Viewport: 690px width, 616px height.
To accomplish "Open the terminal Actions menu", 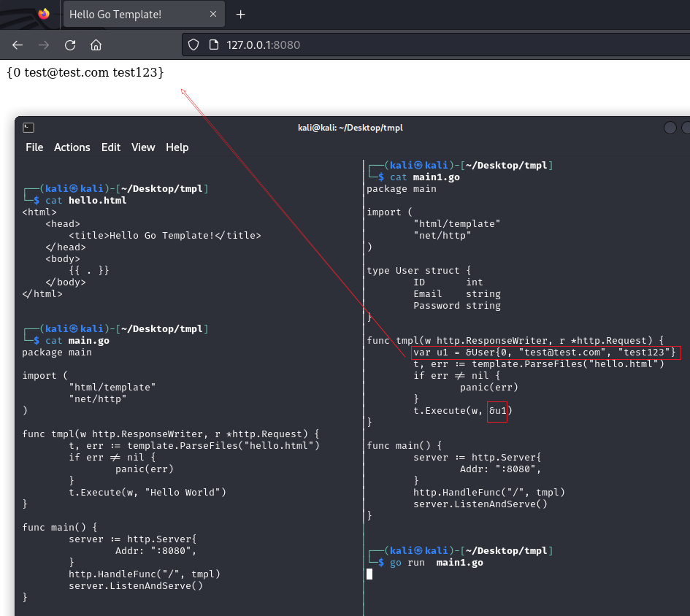I will click(72, 147).
